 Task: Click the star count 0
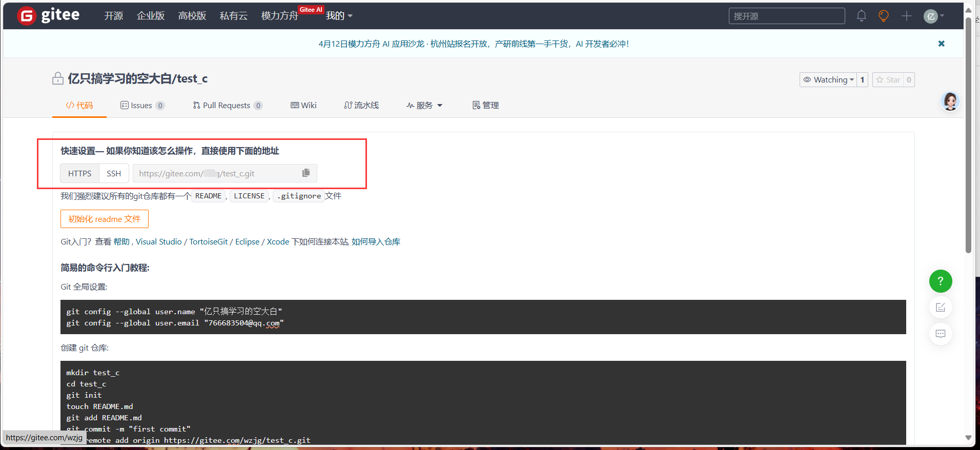pyautogui.click(x=909, y=79)
